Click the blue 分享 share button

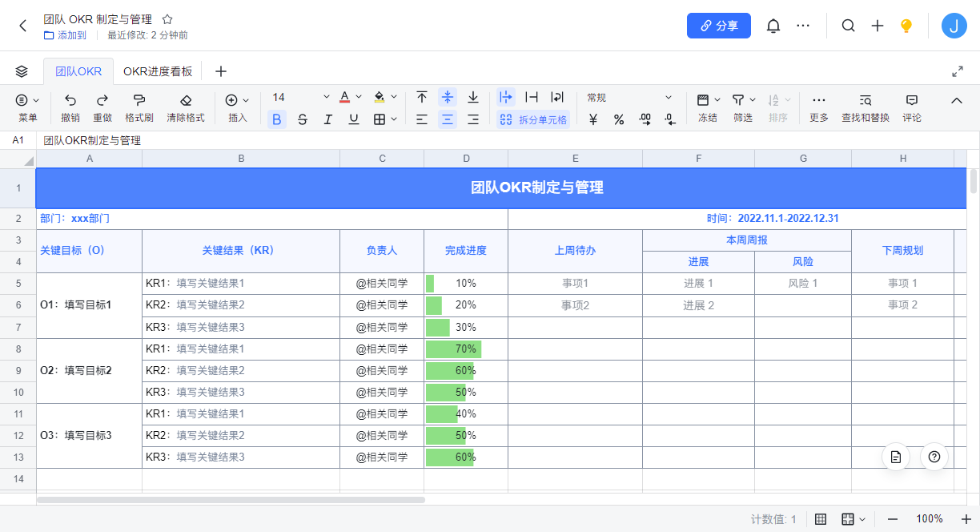(x=718, y=26)
